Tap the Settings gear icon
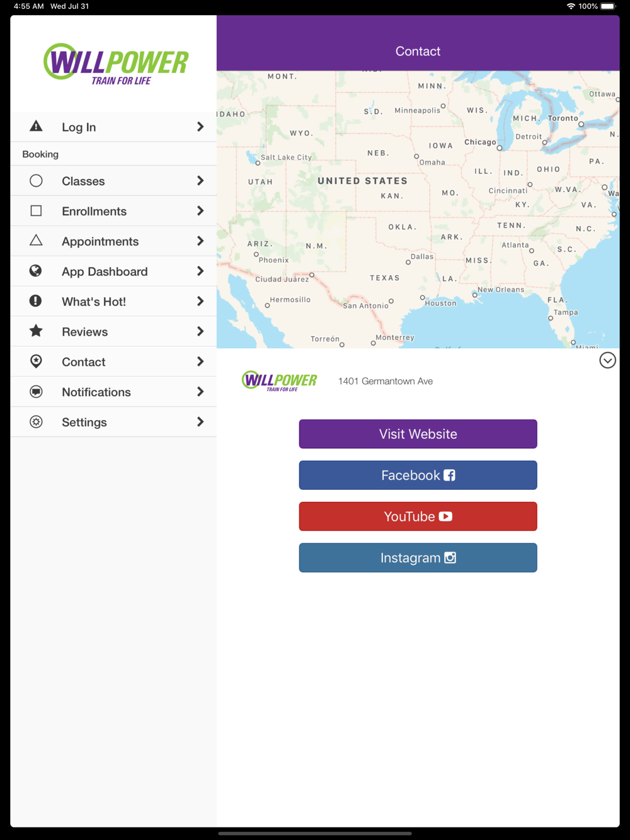The height and width of the screenshot is (840, 630). click(x=36, y=422)
